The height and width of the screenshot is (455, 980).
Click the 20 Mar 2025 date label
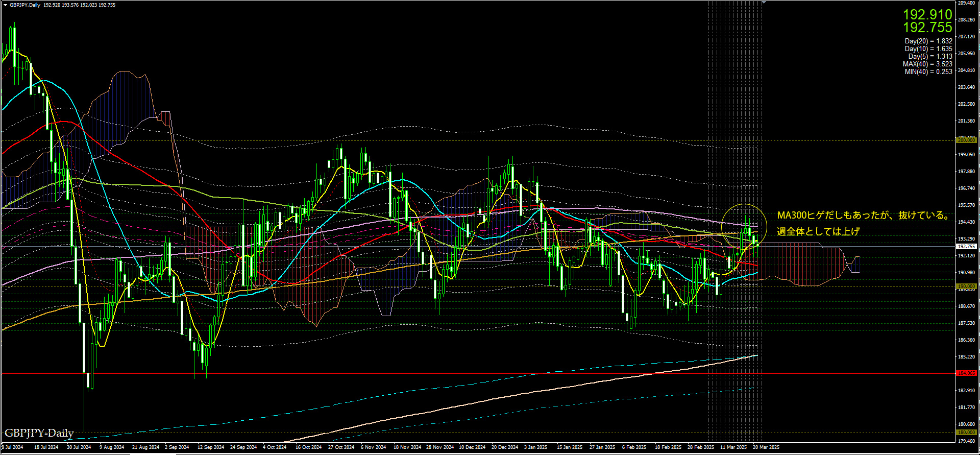(766, 447)
